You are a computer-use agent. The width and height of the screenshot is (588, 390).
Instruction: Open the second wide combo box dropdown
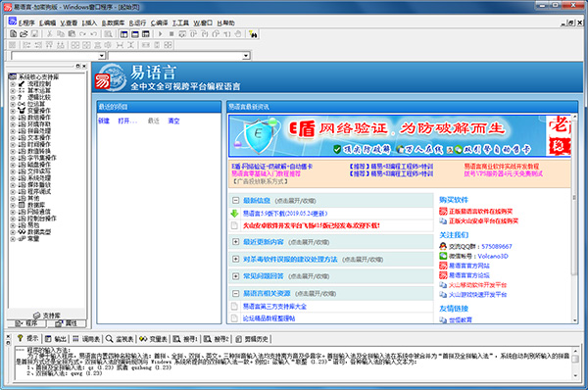(x=246, y=56)
